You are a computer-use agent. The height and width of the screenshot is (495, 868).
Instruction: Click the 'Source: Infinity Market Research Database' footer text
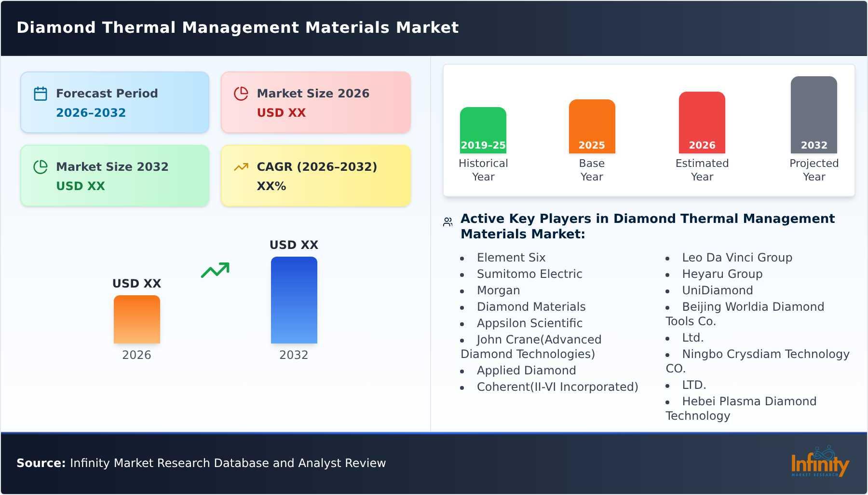pos(201,463)
